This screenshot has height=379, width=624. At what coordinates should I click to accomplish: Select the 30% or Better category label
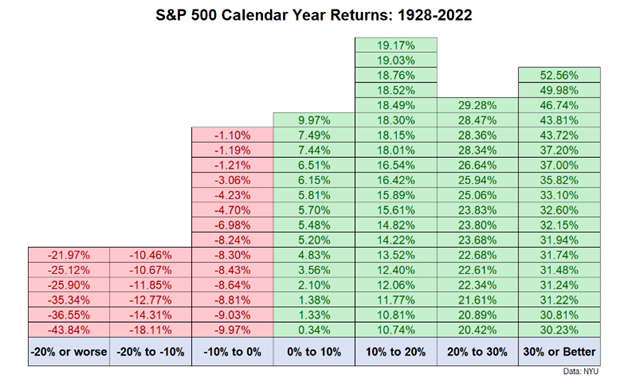[560, 352]
